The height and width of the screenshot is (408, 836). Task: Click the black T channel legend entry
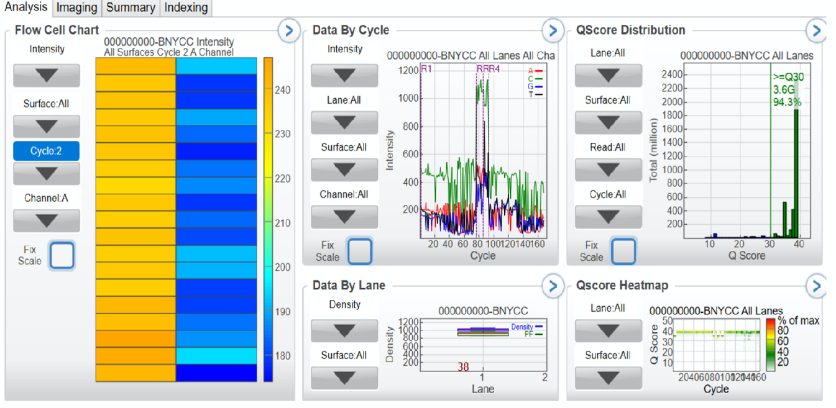(535, 94)
